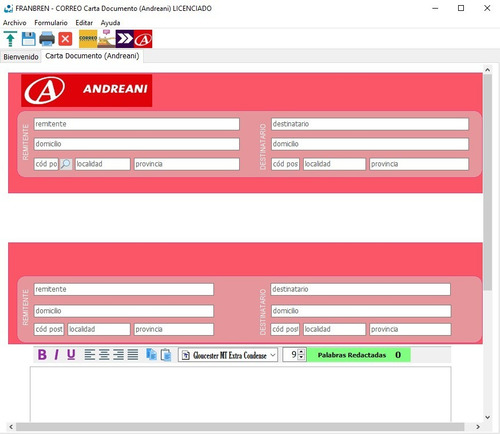Viewport: 500px width, 434px height.
Task: Print the carta documento
Action: [x=47, y=39]
